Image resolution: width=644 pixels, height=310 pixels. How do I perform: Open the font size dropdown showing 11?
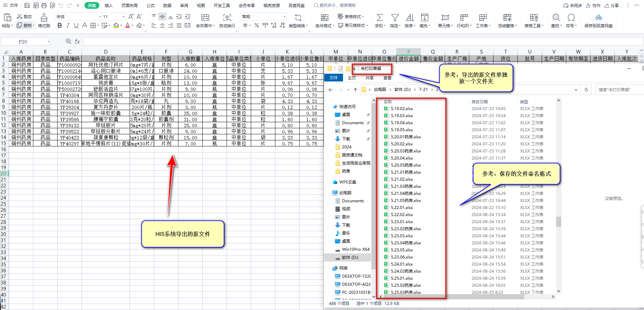[124, 16]
